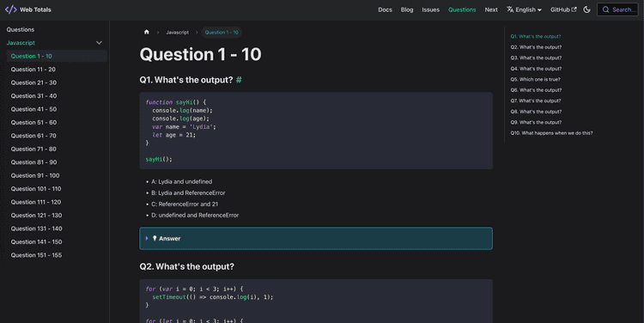This screenshot has width=644, height=323.
Task: Click the Web Totals code-bracket logo
Action: [11, 9]
